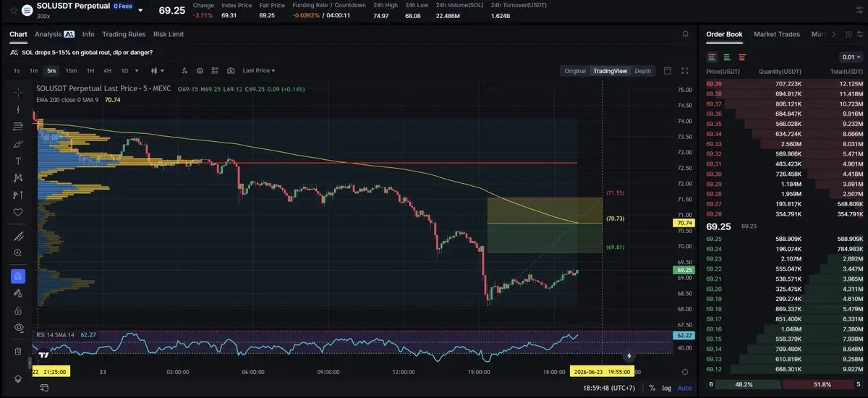
Task: Select the 1m interval
Action: (33, 71)
